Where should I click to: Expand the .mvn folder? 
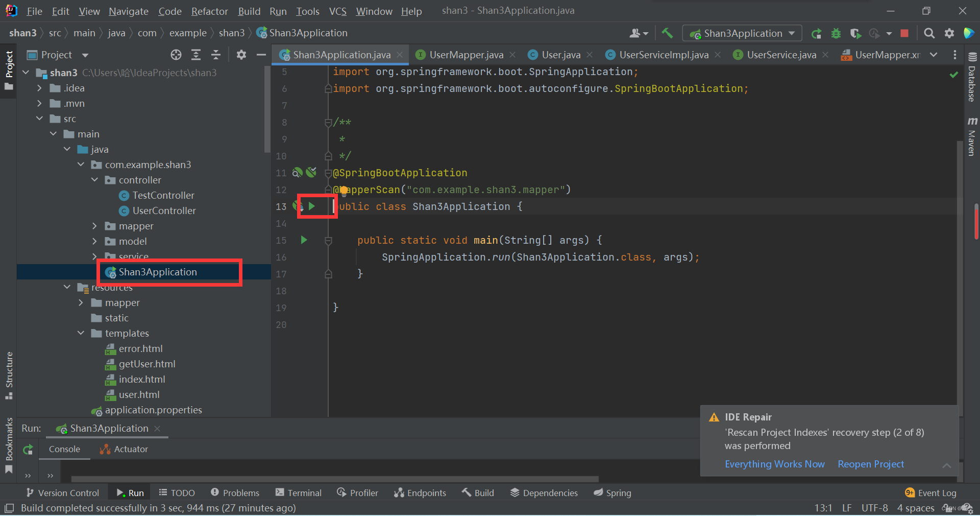tap(39, 103)
